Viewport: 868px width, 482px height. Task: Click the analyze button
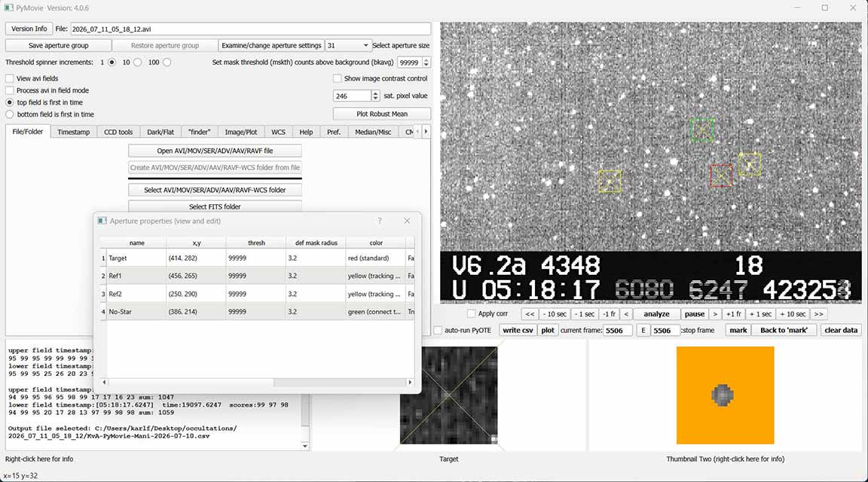656,314
